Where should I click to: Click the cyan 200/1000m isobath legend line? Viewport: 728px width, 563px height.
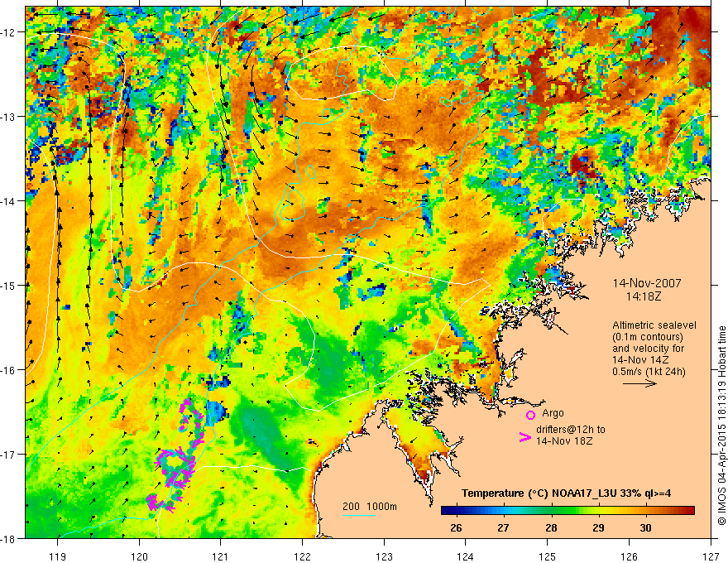point(359,515)
